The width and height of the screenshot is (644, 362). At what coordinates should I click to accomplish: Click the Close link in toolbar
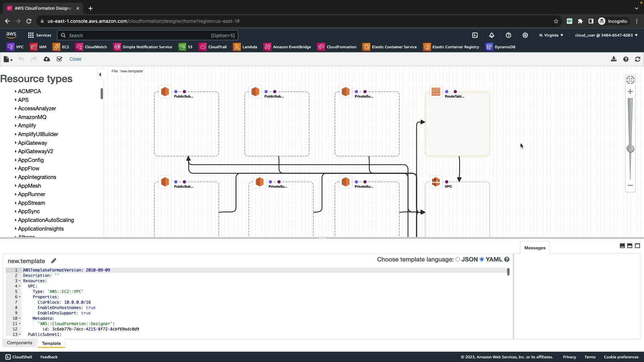point(75,59)
